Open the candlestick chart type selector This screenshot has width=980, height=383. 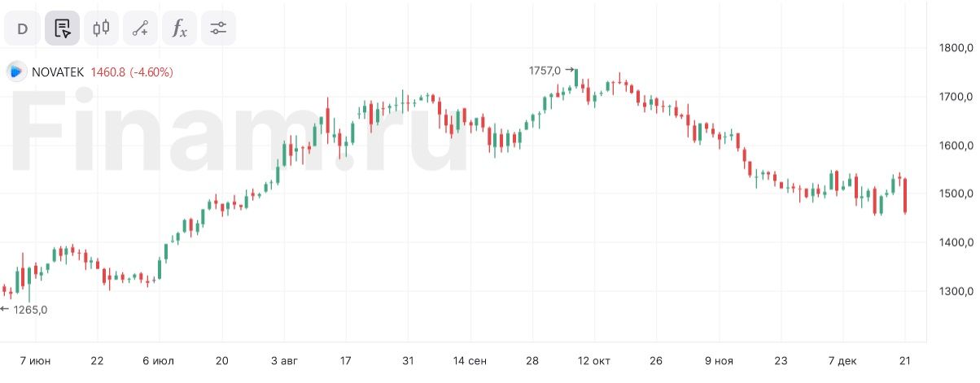coord(101,28)
